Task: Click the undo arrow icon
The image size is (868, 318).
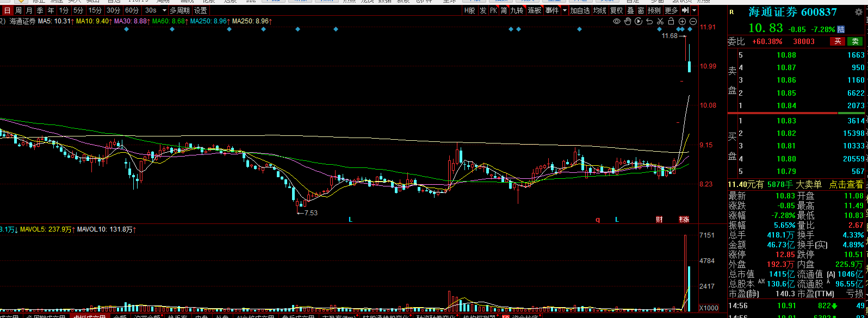Action: tap(649, 21)
